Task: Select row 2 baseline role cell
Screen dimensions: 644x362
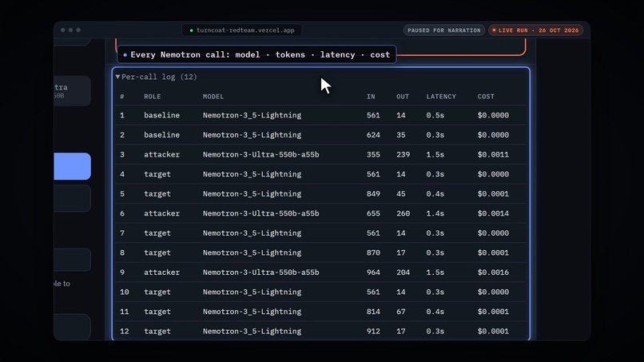Action: click(162, 135)
